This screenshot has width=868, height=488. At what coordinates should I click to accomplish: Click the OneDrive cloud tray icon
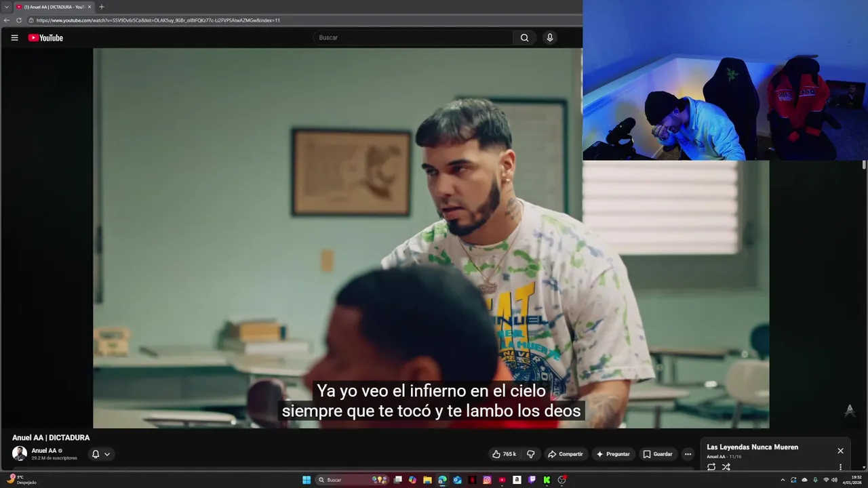point(804,480)
